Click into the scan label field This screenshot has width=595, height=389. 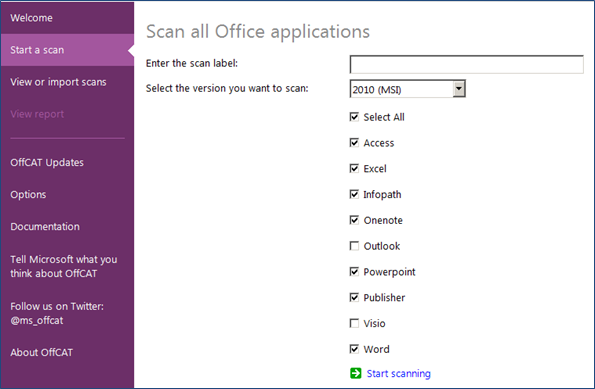click(466, 64)
